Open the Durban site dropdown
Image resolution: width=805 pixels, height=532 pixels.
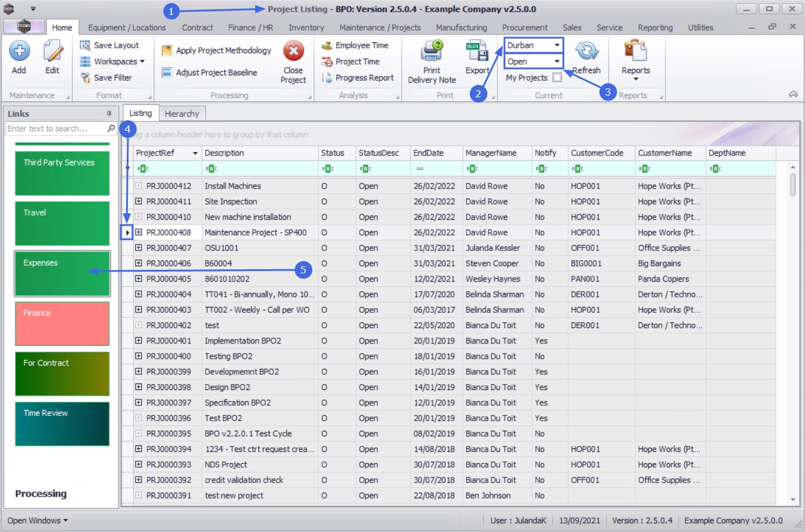point(556,45)
